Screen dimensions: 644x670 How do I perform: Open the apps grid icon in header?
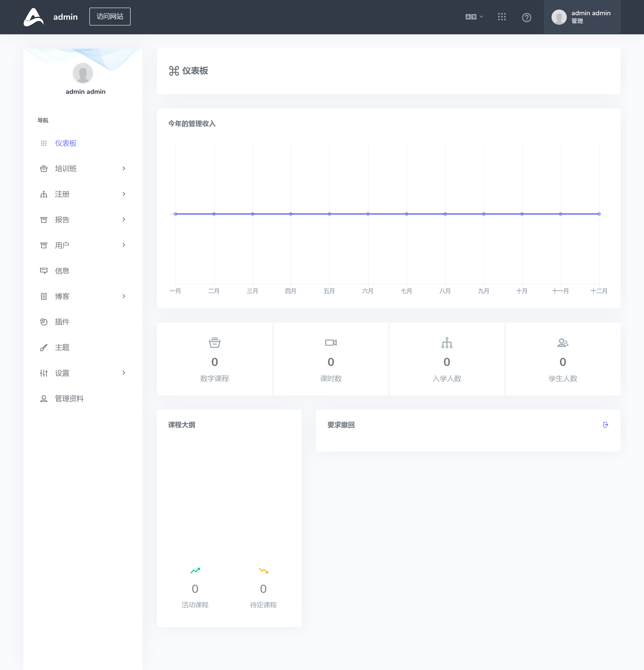click(x=502, y=17)
